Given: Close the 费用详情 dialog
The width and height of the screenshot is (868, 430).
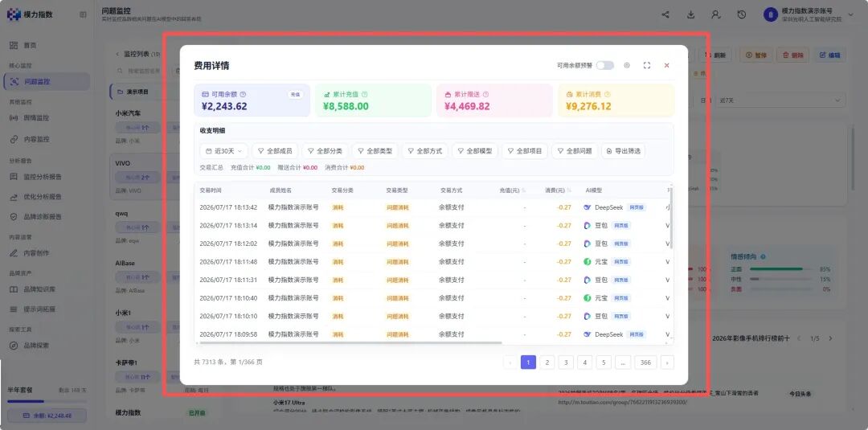Looking at the screenshot, I should pyautogui.click(x=666, y=65).
